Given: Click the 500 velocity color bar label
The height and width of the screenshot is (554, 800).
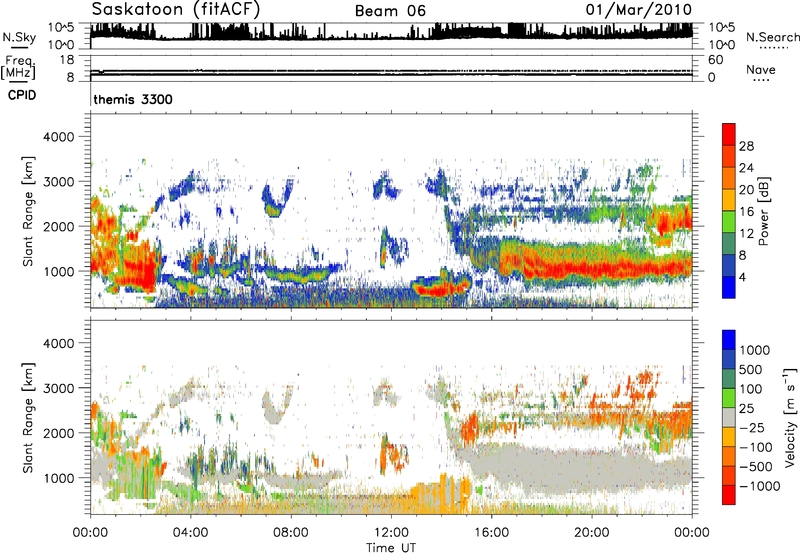Looking at the screenshot, I should click(x=751, y=370).
